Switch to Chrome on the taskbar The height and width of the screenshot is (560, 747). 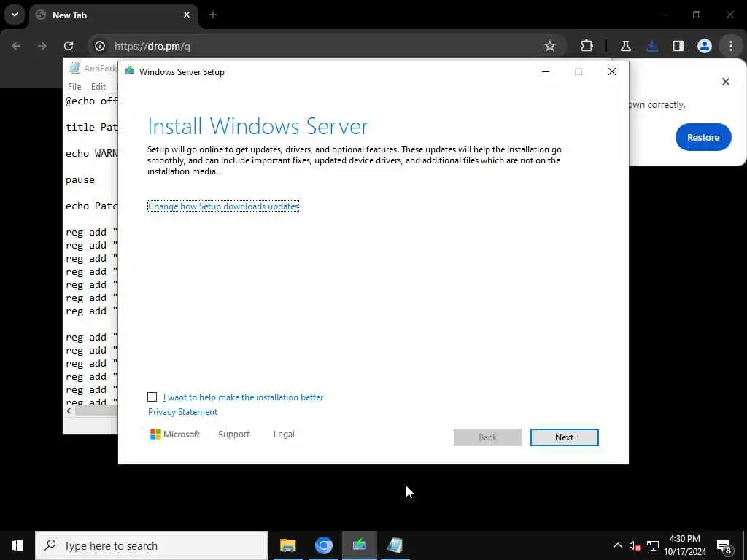coord(323,545)
